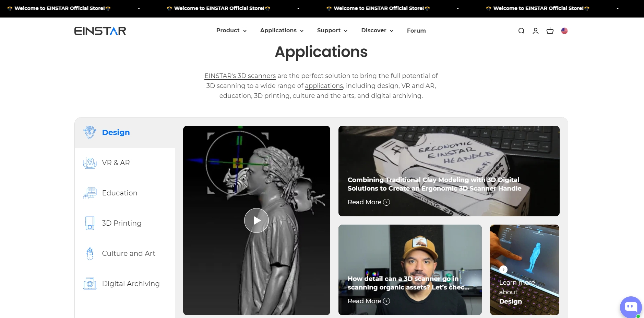644x318 pixels.
Task: Open the Discover dropdown menu
Action: [x=377, y=31]
